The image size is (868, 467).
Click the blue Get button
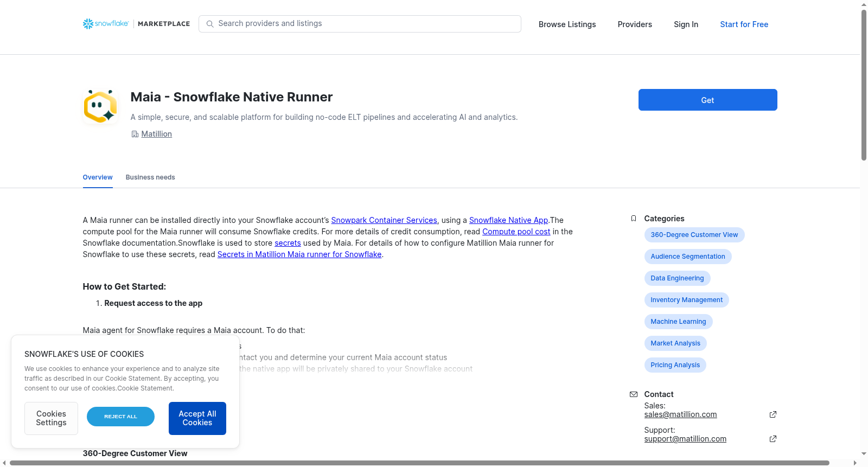click(x=707, y=100)
